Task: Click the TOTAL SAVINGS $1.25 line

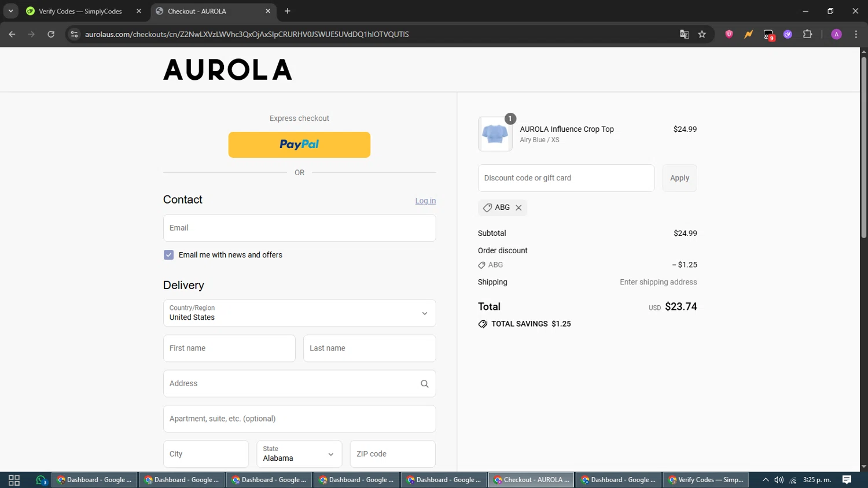Action: tap(524, 324)
